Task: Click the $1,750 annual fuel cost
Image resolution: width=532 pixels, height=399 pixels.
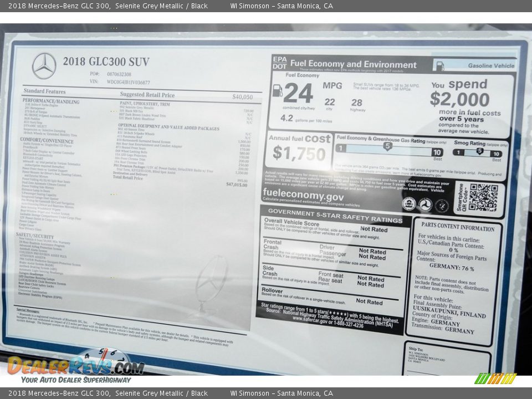Action: point(299,154)
